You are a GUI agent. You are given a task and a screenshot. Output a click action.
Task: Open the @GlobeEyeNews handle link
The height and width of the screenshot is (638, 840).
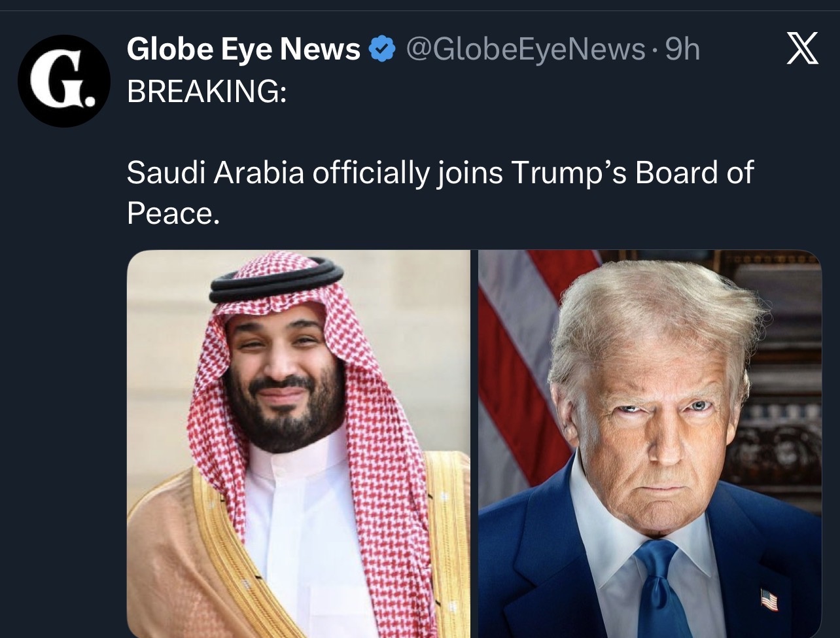click(x=525, y=50)
